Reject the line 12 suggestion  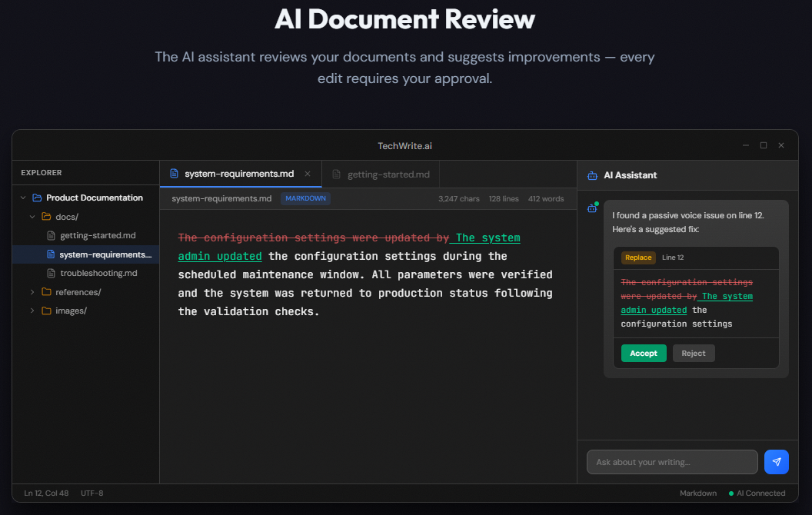click(x=694, y=353)
